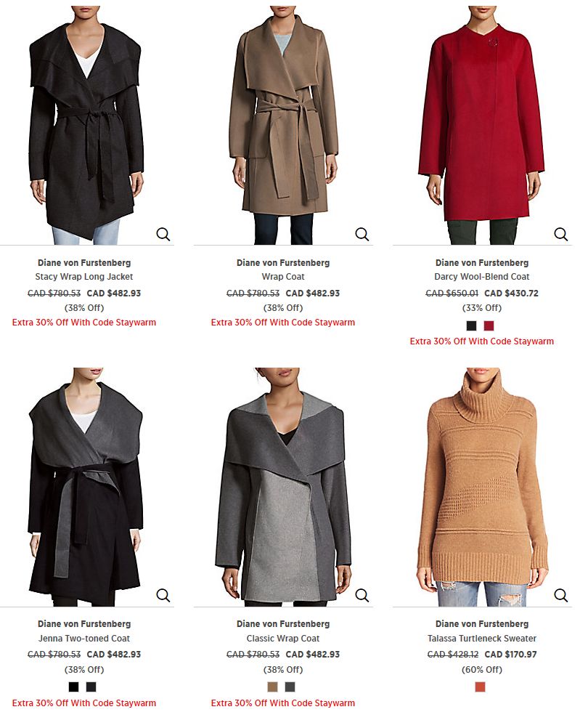Open quick view for Stacy Wrap Long Jacket
588x720 pixels.
click(163, 234)
